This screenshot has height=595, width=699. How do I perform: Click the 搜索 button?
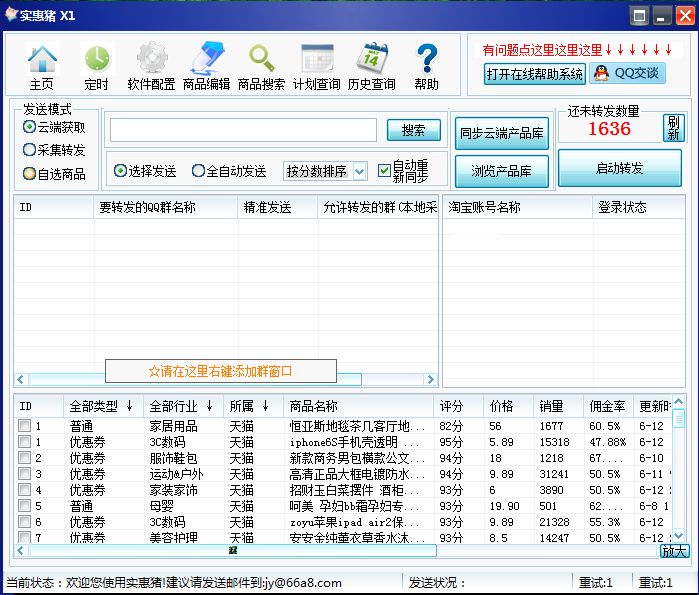[x=414, y=130]
